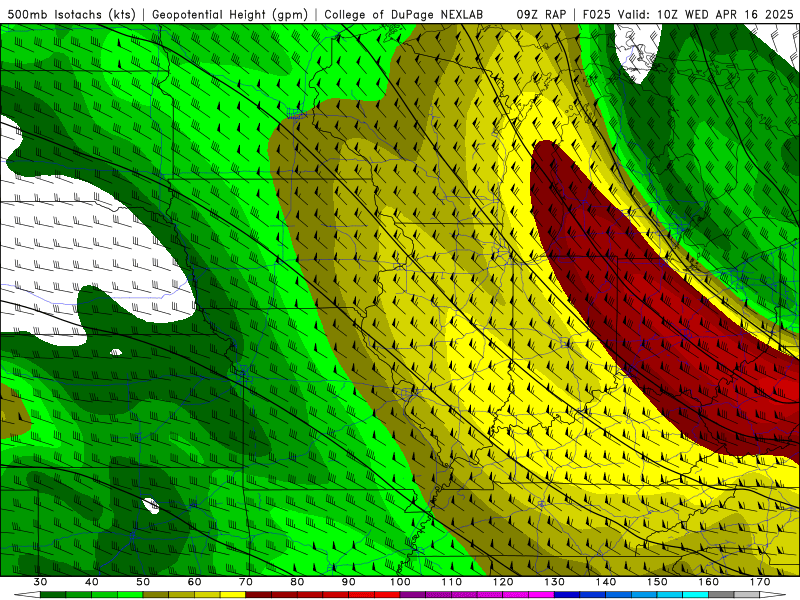800x600 pixels.
Task: Pick the dark maroon 70-75 kt legend swatch
Action: point(259,595)
